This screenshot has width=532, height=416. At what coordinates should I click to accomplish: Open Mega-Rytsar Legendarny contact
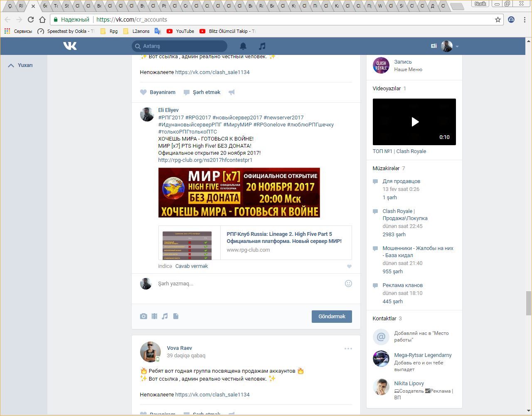423,355
